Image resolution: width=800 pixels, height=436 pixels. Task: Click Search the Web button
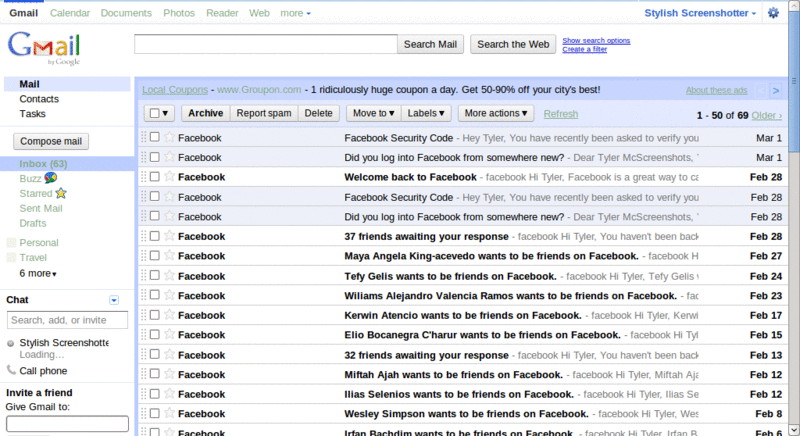point(513,44)
